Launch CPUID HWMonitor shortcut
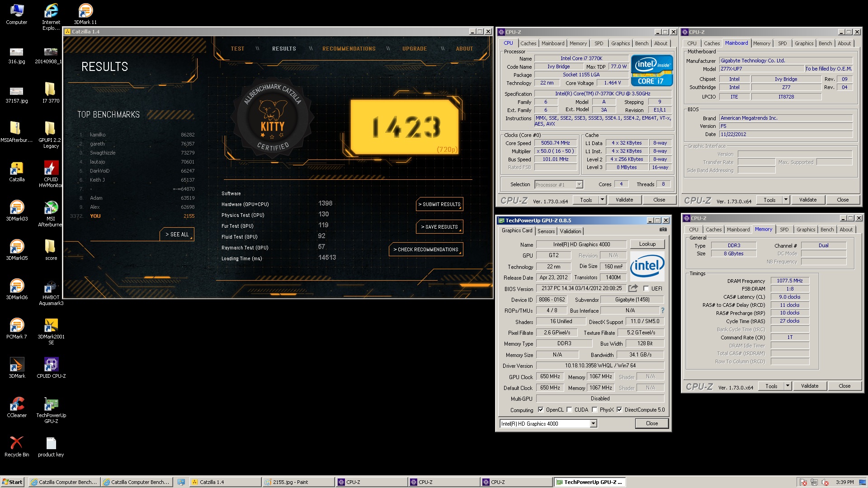Screen dimensions: 868x488 [x=51, y=174]
